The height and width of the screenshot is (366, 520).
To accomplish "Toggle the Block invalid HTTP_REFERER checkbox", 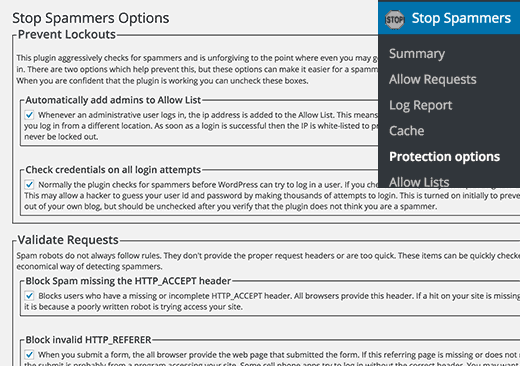I will point(29,354).
